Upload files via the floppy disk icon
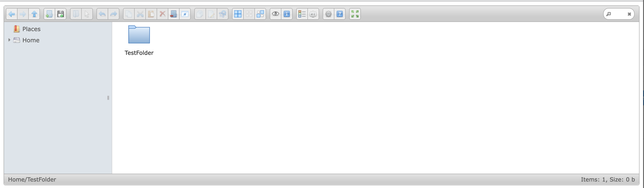 point(61,14)
